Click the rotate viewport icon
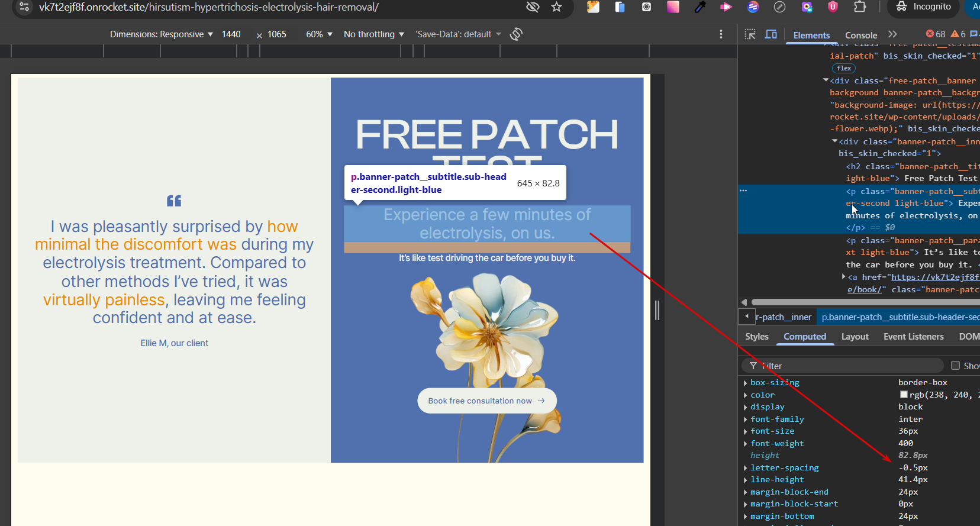Viewport: 980px width, 526px height. pos(516,34)
